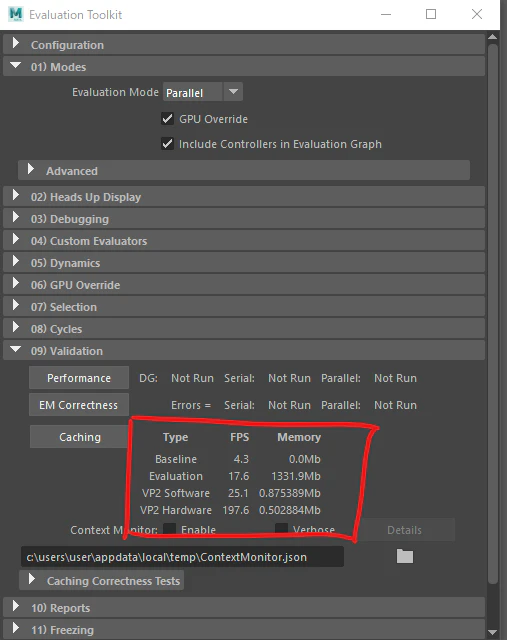Click the VP2 Software memory value 0.875389Mb
Screen dimensions: 507x640
coord(290,493)
